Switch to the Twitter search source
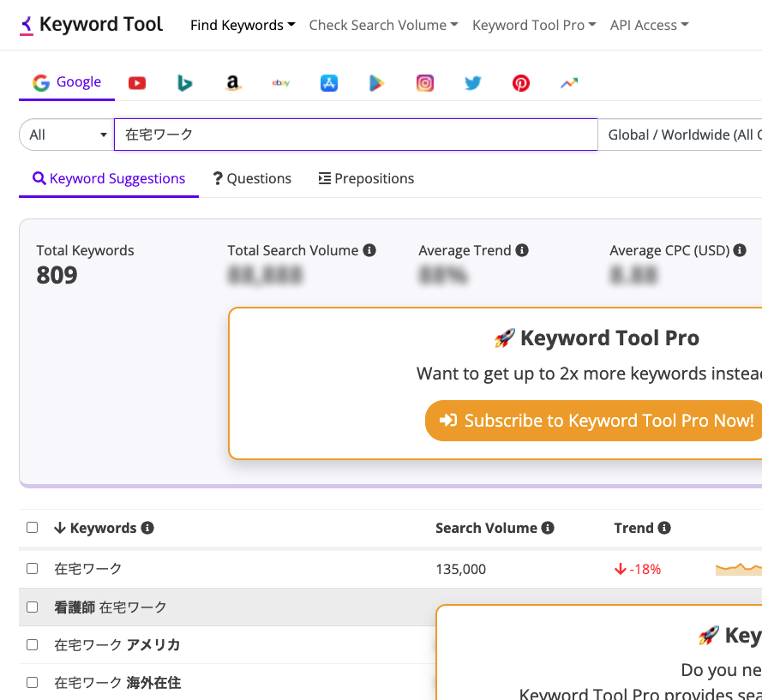Screen dimensions: 762x700 point(473,83)
